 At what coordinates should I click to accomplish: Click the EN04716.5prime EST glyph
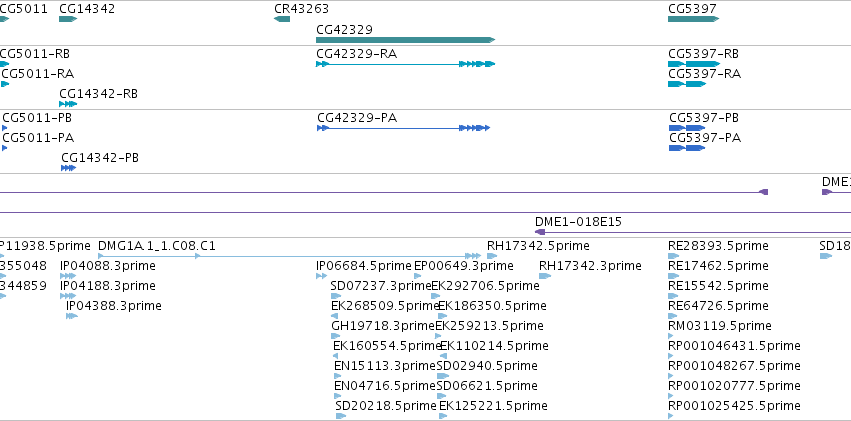coord(338,397)
